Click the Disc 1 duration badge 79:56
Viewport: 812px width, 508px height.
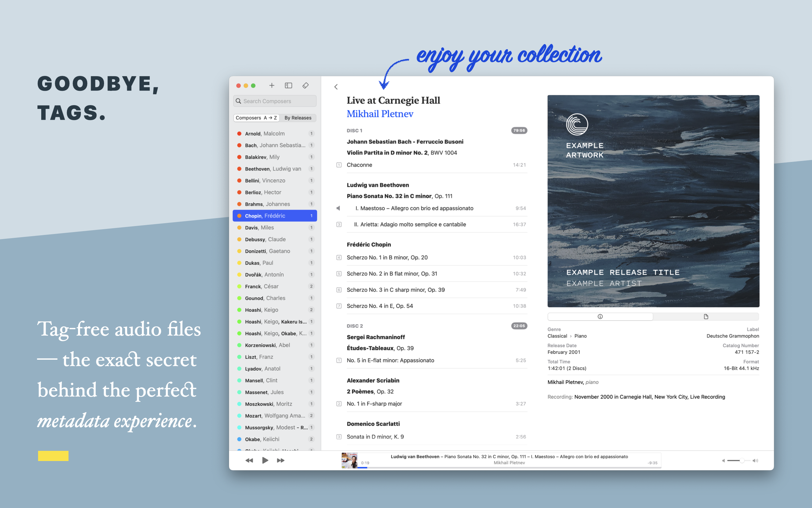click(519, 131)
